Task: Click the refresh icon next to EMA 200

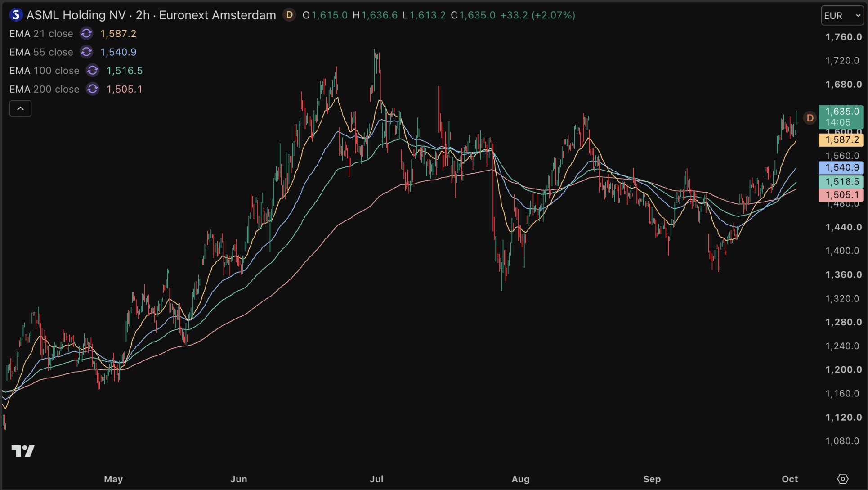Action: [x=93, y=89]
